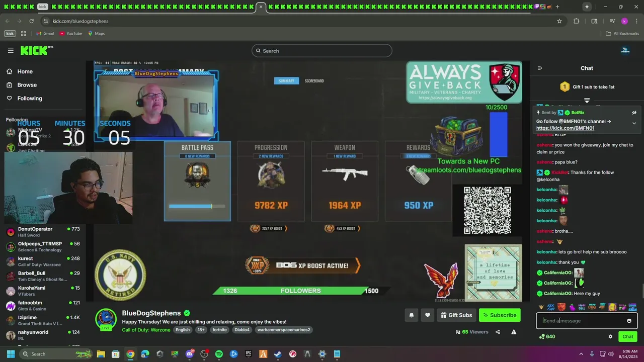Open the hamburger menu beside Kick logo

tap(11, 50)
